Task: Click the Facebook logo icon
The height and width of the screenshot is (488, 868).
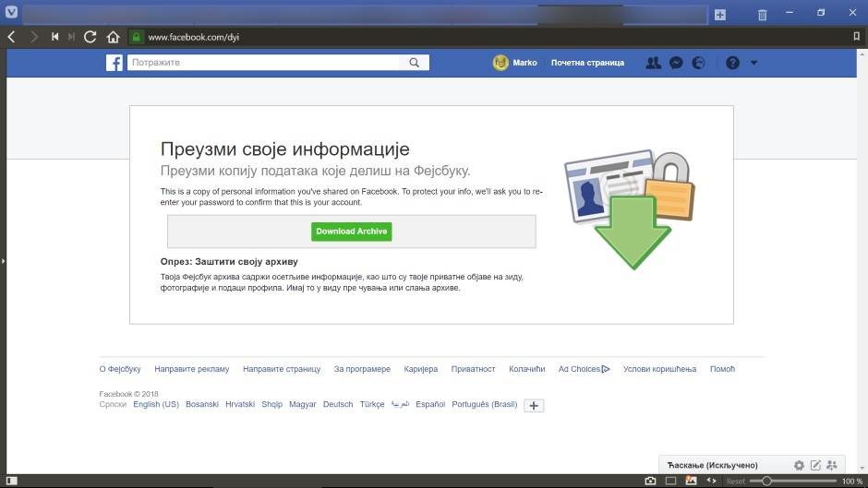Action: pyautogui.click(x=114, y=63)
